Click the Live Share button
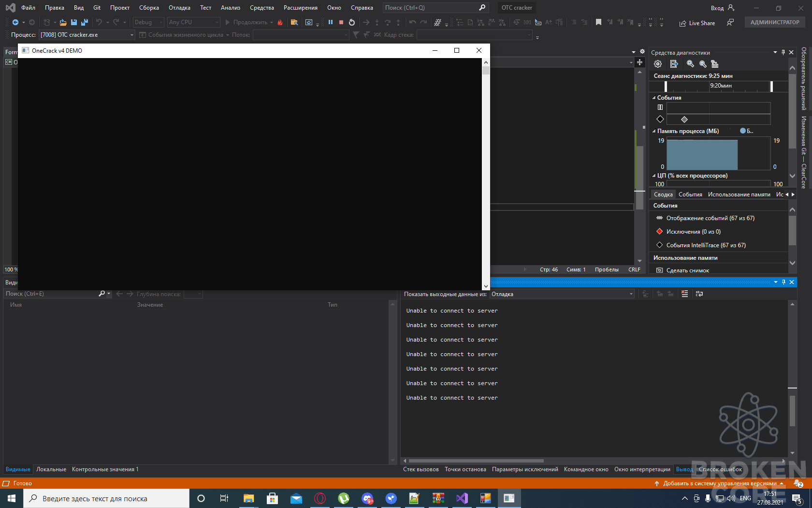Image resolution: width=812 pixels, height=508 pixels. [x=697, y=23]
